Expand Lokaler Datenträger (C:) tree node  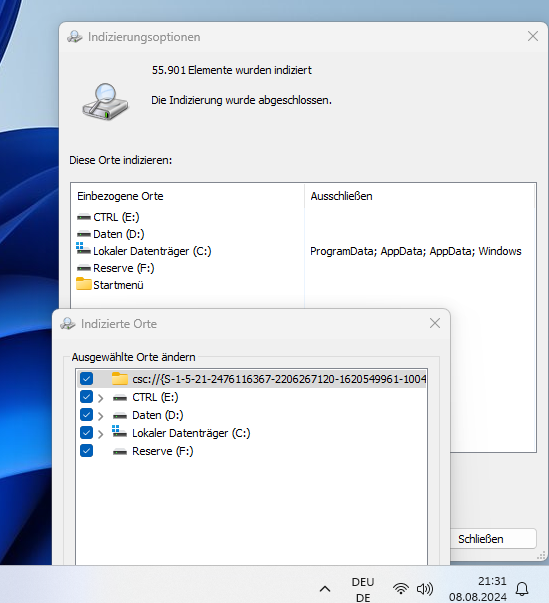tap(101, 434)
